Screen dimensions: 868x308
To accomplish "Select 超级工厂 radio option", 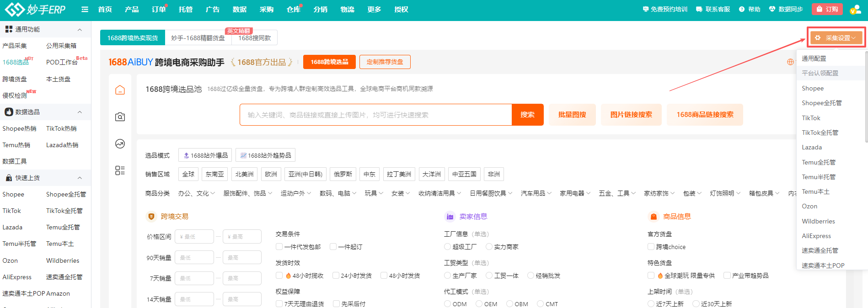I will pyautogui.click(x=447, y=247).
